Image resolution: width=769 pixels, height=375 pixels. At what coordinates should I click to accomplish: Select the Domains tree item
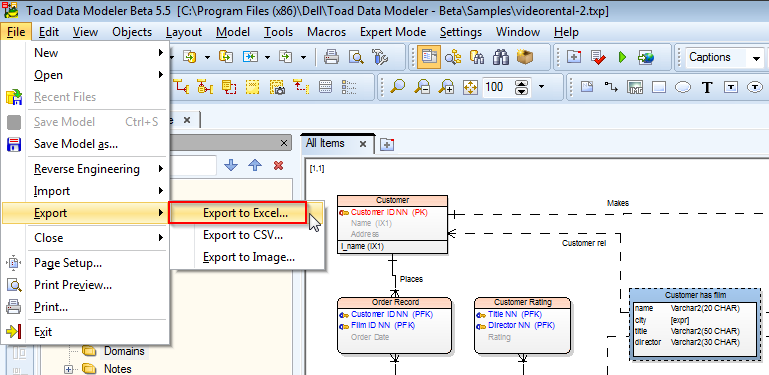[x=124, y=351]
